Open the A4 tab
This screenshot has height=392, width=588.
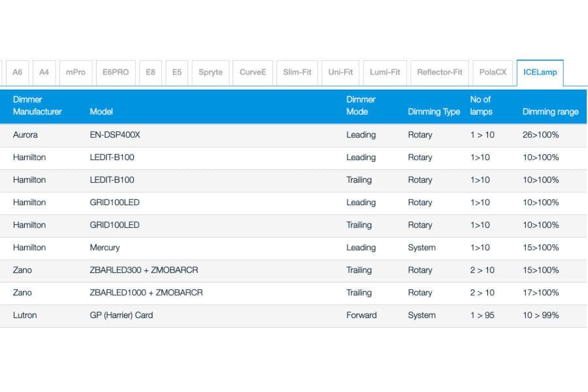44,73
